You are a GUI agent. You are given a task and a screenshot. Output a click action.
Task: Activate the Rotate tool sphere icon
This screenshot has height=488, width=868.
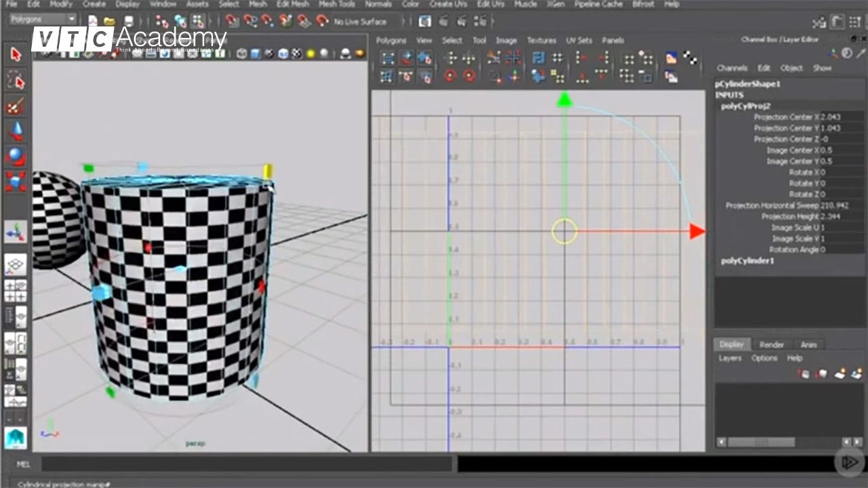tap(16, 157)
